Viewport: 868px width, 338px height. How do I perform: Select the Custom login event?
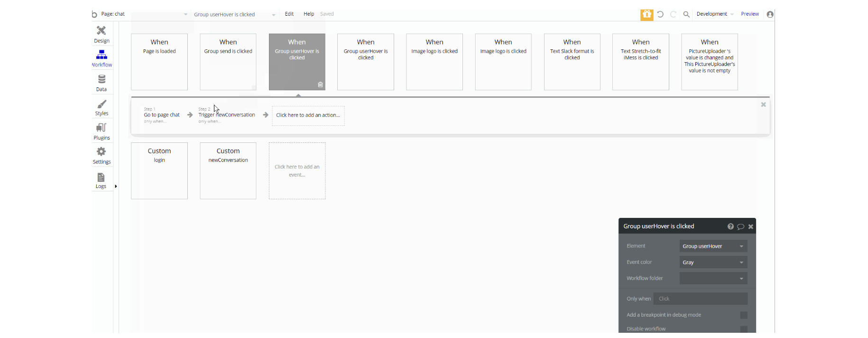[159, 171]
